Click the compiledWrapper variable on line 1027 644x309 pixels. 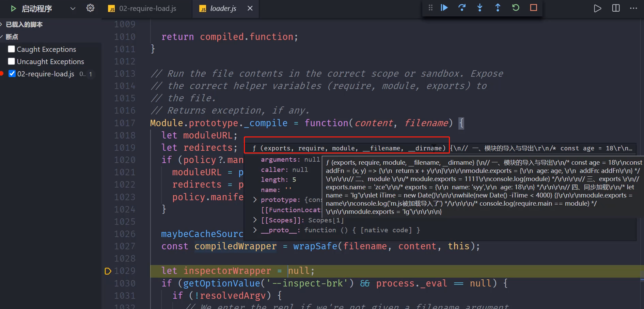pyautogui.click(x=235, y=246)
